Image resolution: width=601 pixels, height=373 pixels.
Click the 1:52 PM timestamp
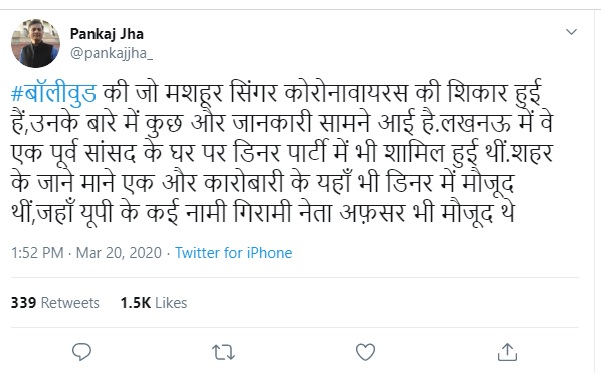click(37, 253)
